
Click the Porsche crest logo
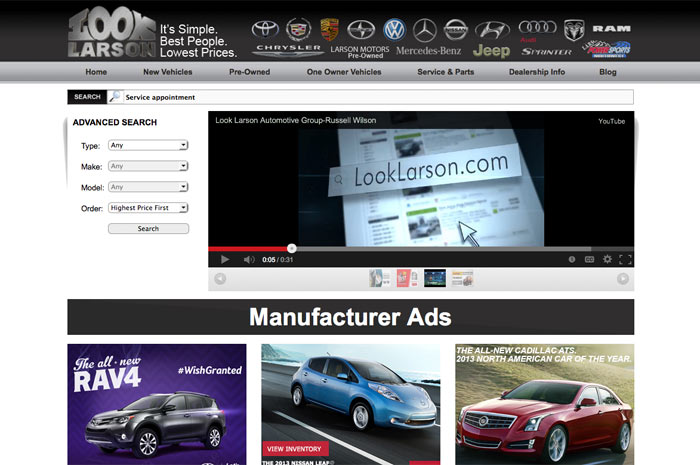[x=329, y=29]
